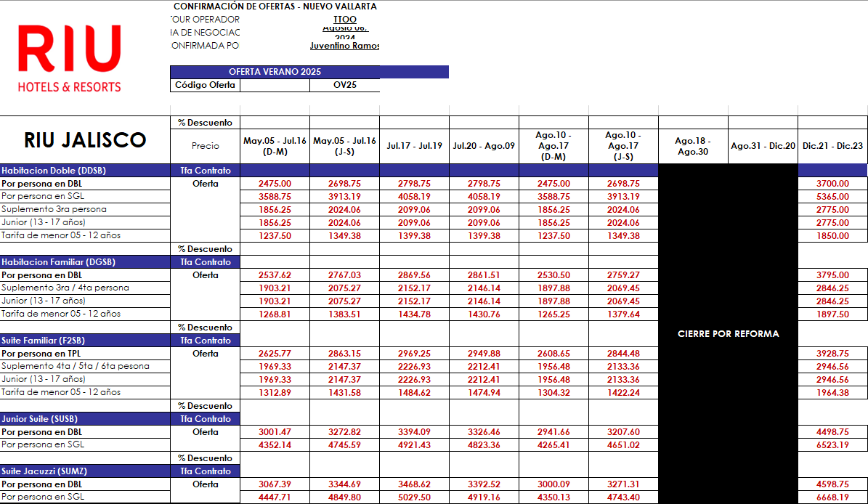The image size is (868, 504).
Task: Click 'Tfa Contrato' in Habitacion Doble row
Action: click(206, 171)
